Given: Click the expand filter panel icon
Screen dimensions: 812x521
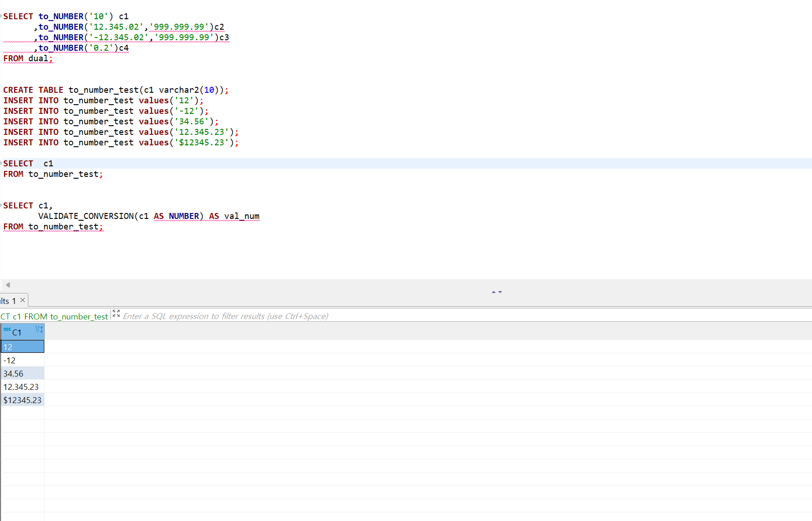Looking at the screenshot, I should click(116, 314).
